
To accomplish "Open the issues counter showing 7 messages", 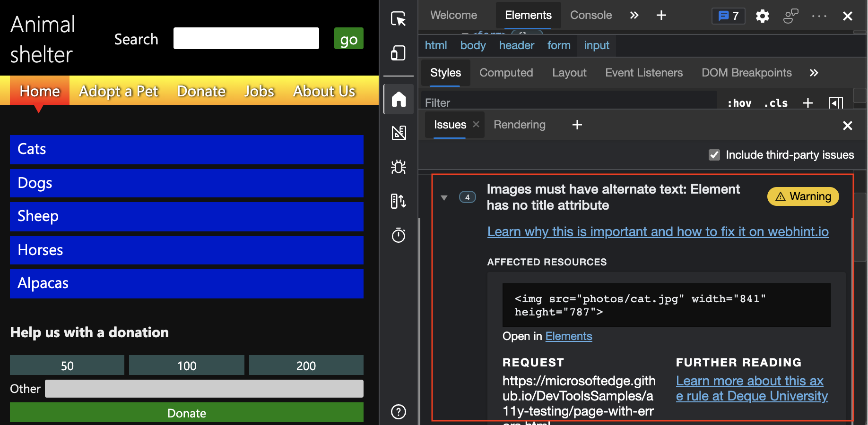I will click(728, 16).
